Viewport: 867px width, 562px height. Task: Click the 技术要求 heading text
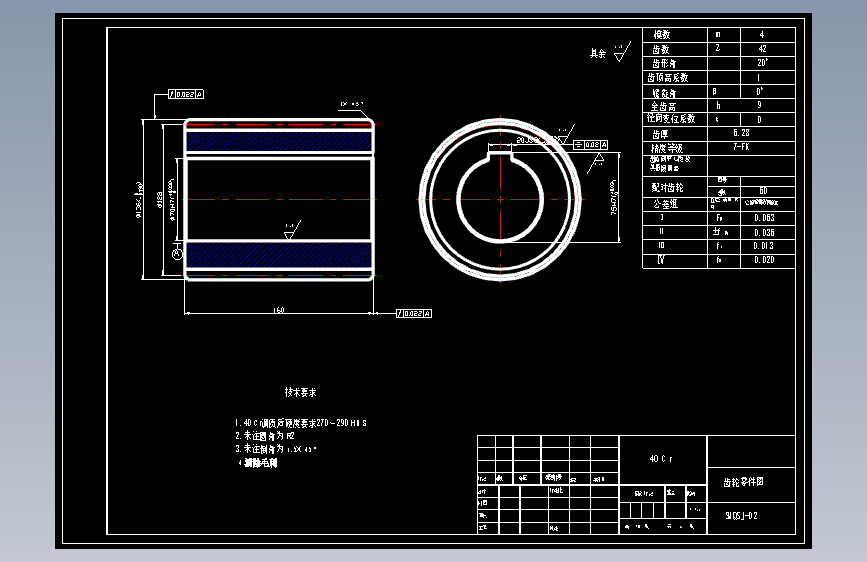tap(300, 392)
